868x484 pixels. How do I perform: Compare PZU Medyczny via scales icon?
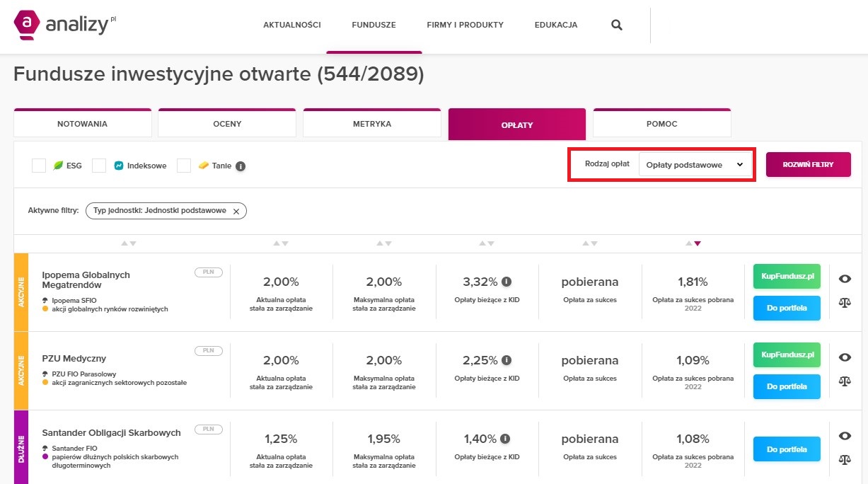[x=844, y=381]
